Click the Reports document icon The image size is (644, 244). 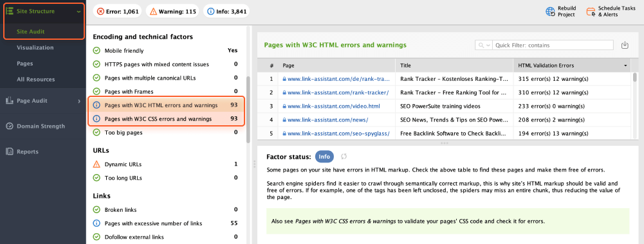click(x=10, y=152)
